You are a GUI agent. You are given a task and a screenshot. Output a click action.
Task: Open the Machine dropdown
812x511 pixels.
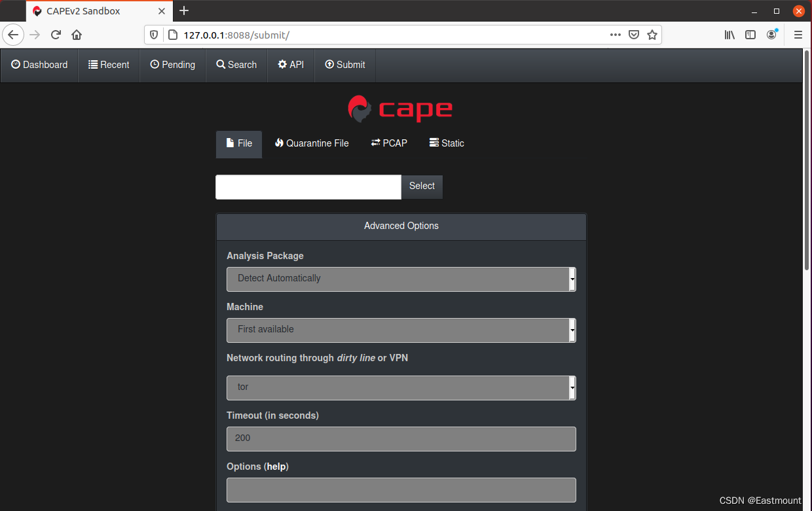[x=401, y=330]
